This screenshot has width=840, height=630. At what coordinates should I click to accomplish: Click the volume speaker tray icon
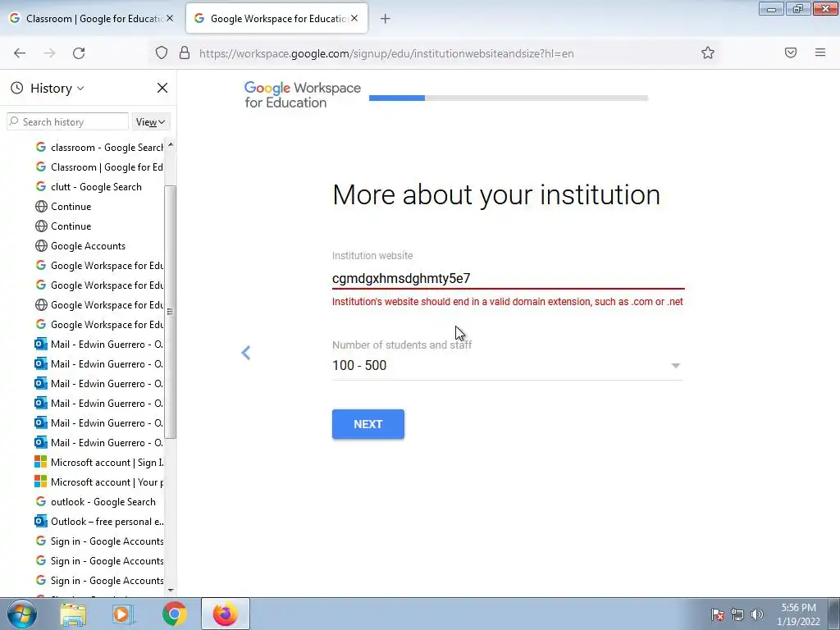pos(757,614)
